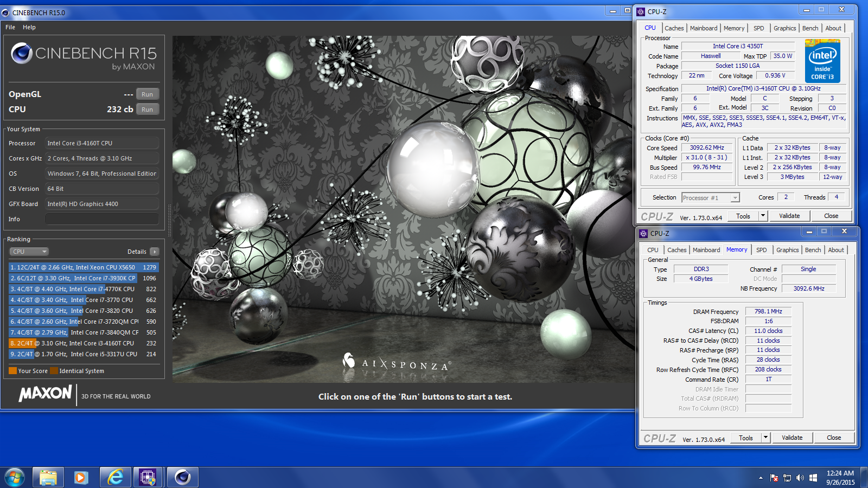Open Tools dropdown arrow in lower CPU-Z window
868x488 pixels.
765,438
